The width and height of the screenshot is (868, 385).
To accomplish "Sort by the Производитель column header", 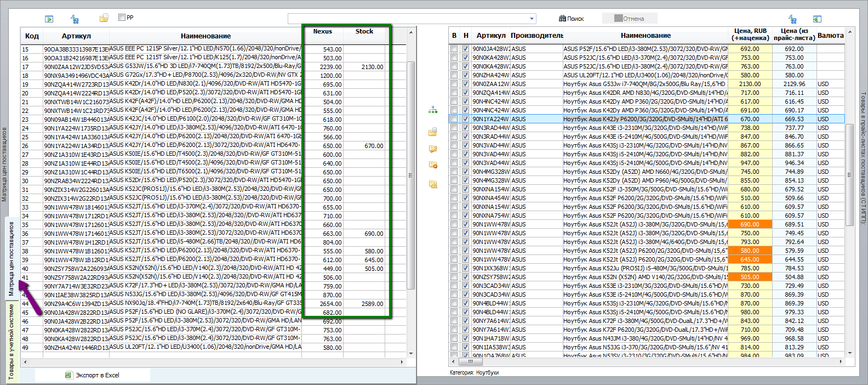I will click(x=537, y=36).
